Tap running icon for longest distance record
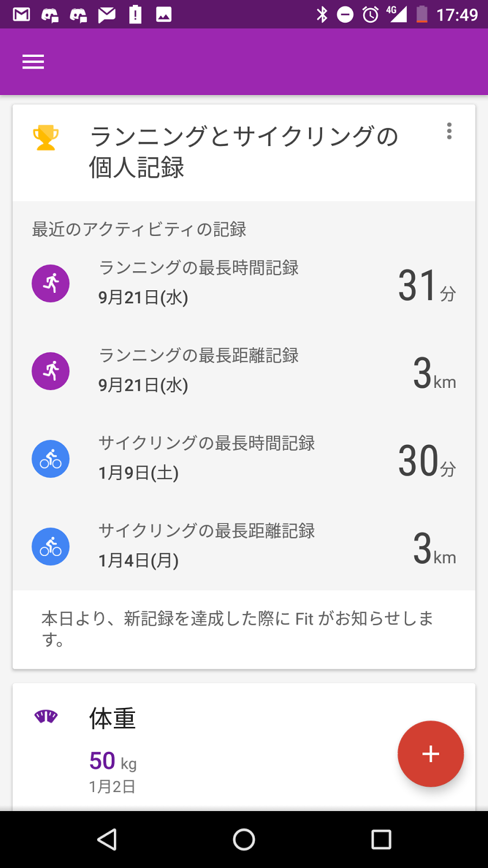488x868 pixels. pos(50,371)
